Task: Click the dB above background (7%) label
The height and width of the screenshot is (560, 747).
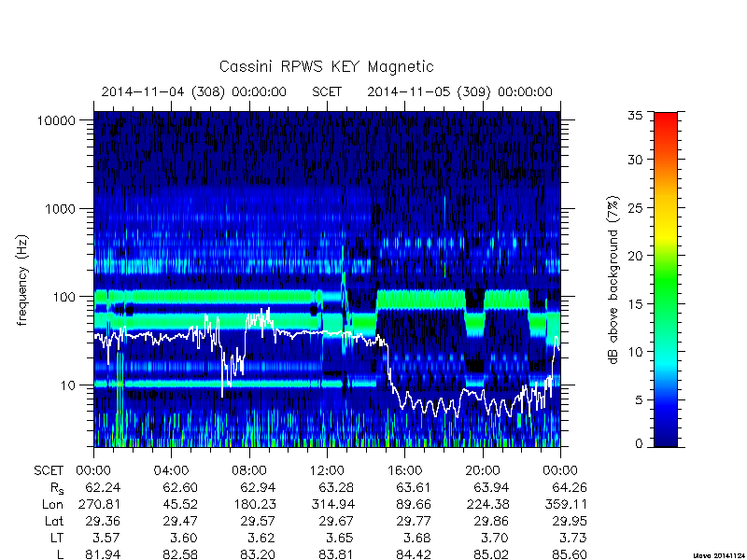Action: (613, 280)
